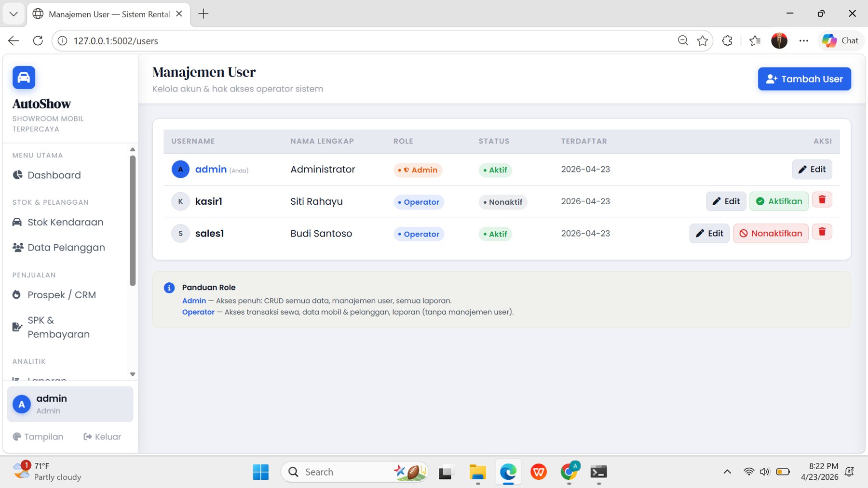The image size is (868, 488).
Task: Click the sidebar scroll down arrow
Action: coord(133,374)
